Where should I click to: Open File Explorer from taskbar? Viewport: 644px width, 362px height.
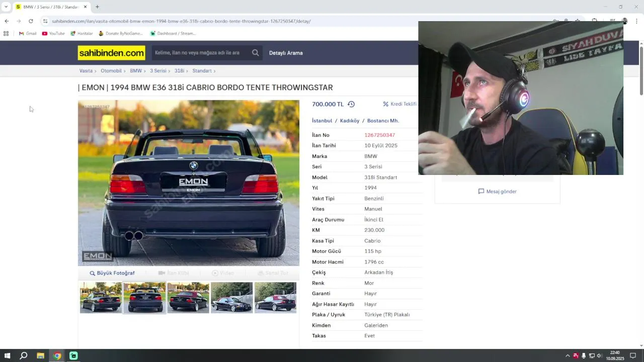pyautogui.click(x=40, y=356)
